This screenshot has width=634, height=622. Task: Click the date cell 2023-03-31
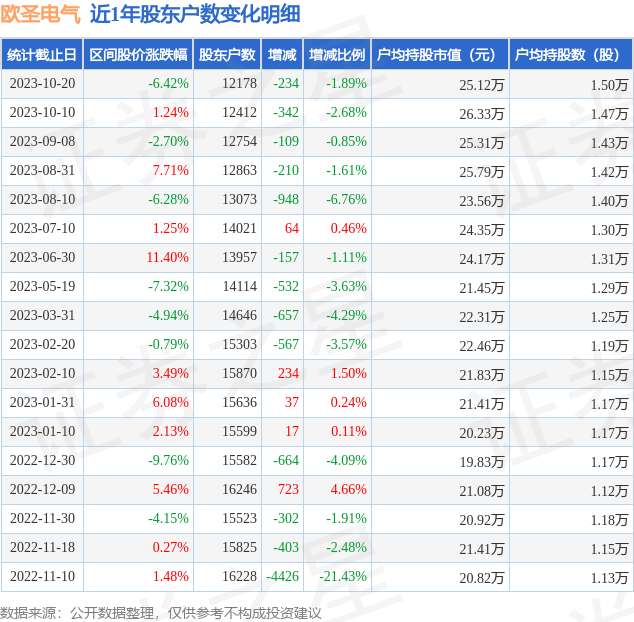pos(42,315)
